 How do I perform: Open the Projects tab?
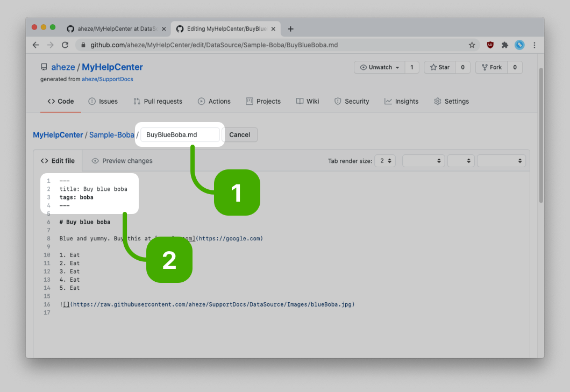[263, 102]
